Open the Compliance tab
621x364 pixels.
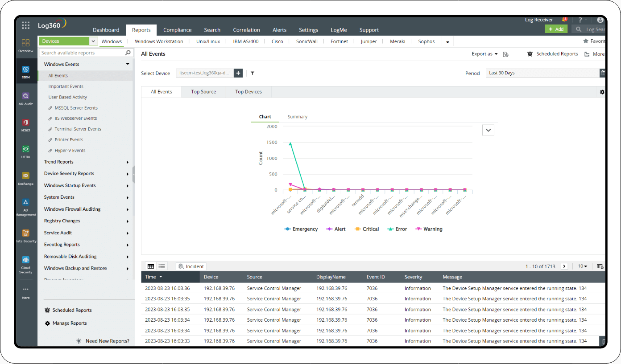pos(178,30)
